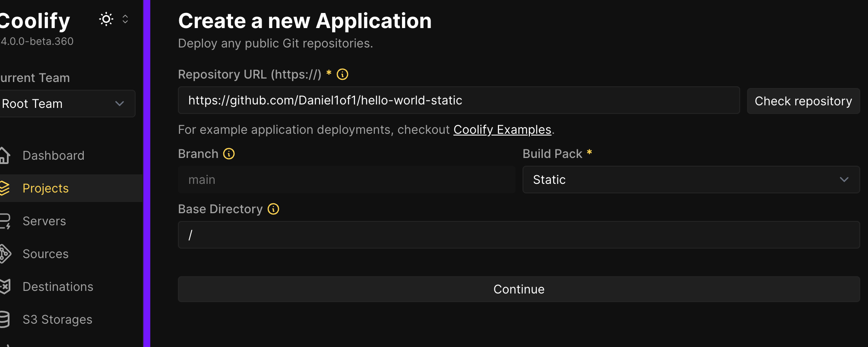The image size is (868, 347).
Task: Open the Build Pack dropdown set to Static
Action: coord(691,180)
